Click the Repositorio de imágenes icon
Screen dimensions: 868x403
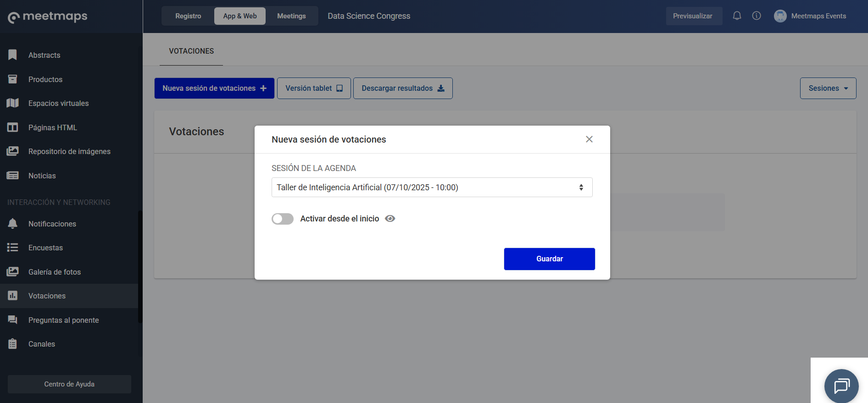click(13, 151)
